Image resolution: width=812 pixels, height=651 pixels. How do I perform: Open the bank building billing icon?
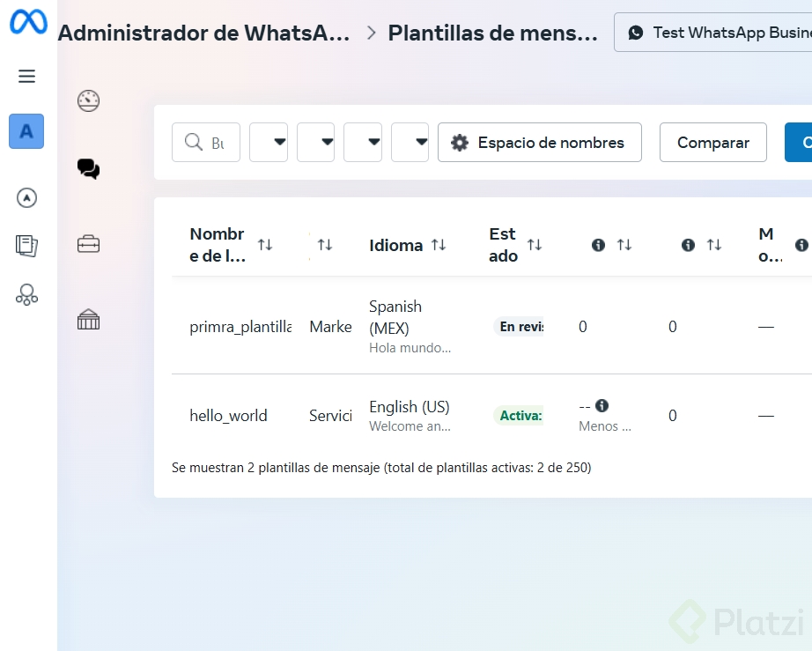[x=89, y=319]
